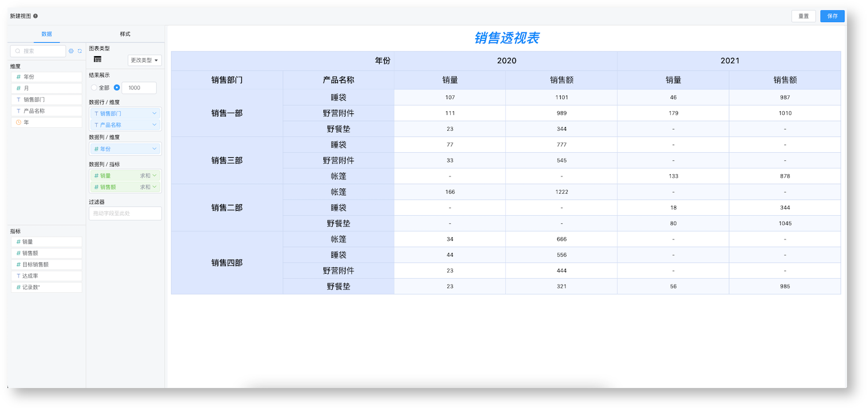Switch to the 数据 tab
Screen dimensions: 868x409
click(x=47, y=34)
